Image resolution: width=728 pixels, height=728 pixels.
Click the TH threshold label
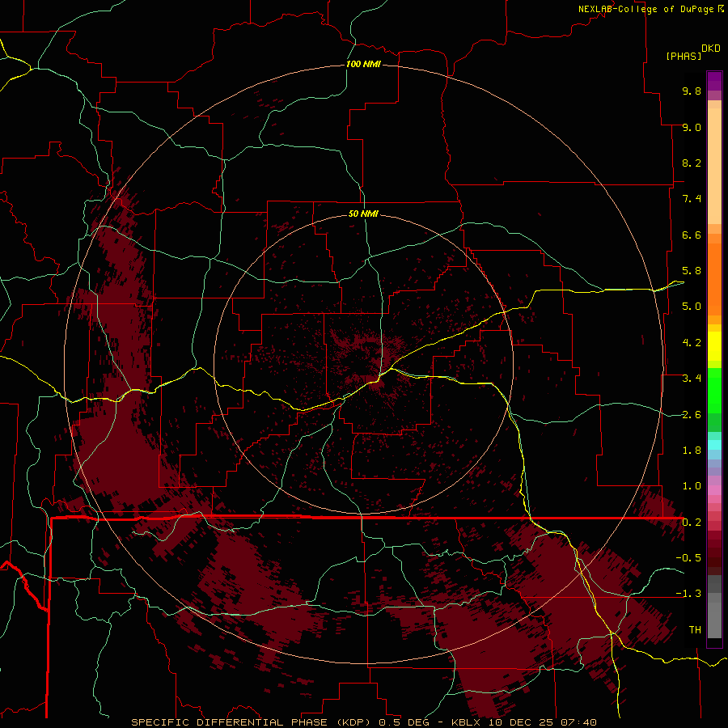click(695, 630)
